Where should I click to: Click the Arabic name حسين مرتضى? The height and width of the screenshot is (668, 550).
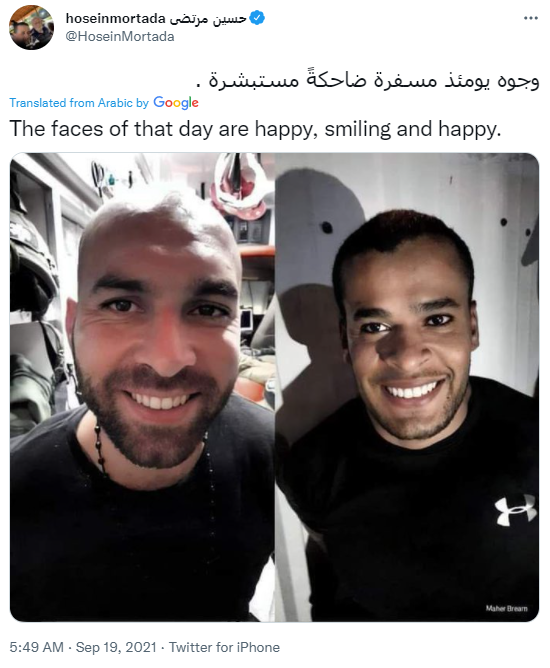click(208, 19)
